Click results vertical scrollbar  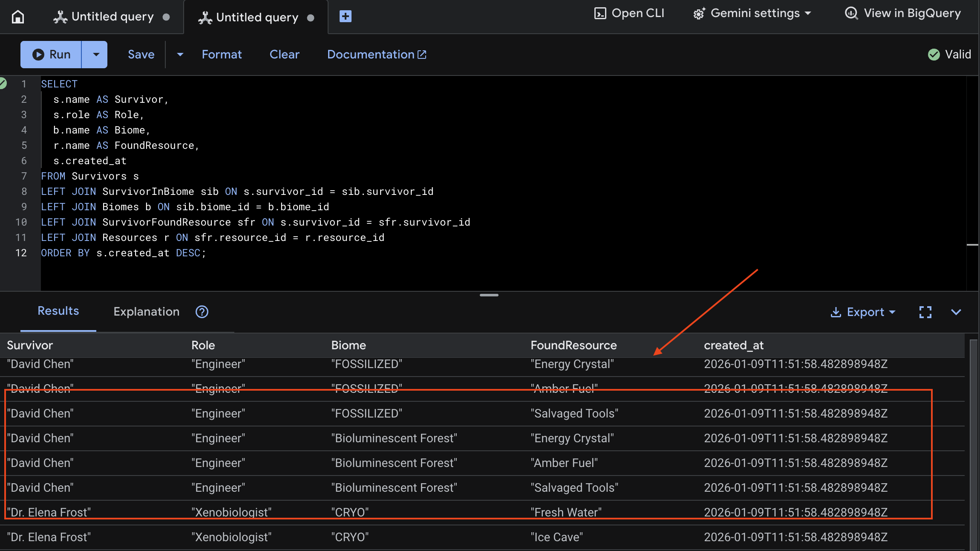coord(973,444)
